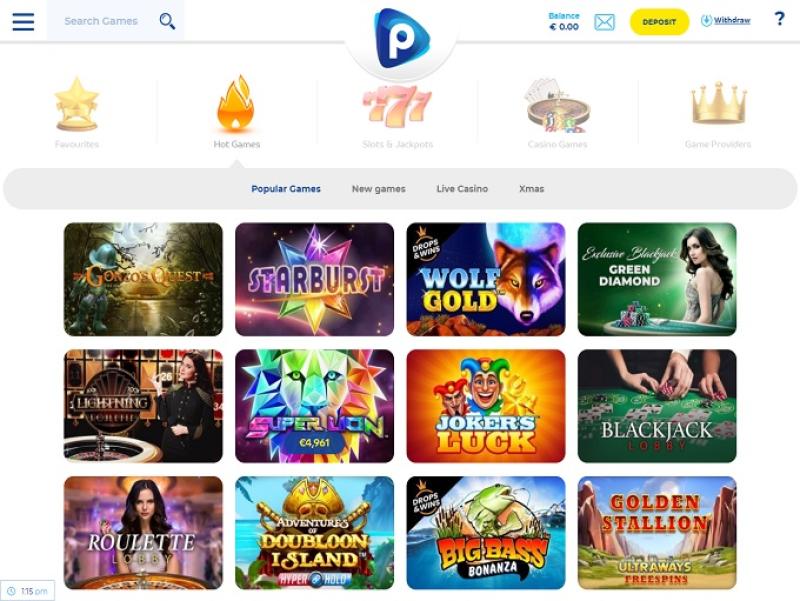Open Game Providers crown icon

(x=718, y=104)
